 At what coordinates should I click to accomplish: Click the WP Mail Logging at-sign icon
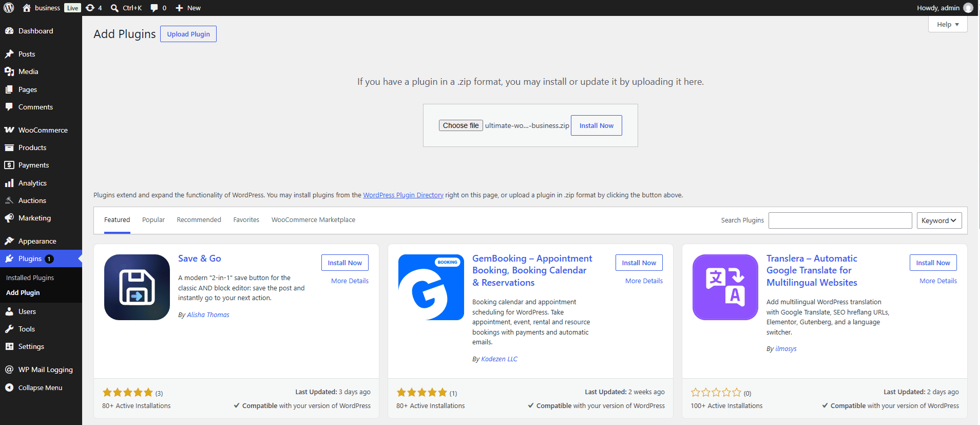[9, 369]
